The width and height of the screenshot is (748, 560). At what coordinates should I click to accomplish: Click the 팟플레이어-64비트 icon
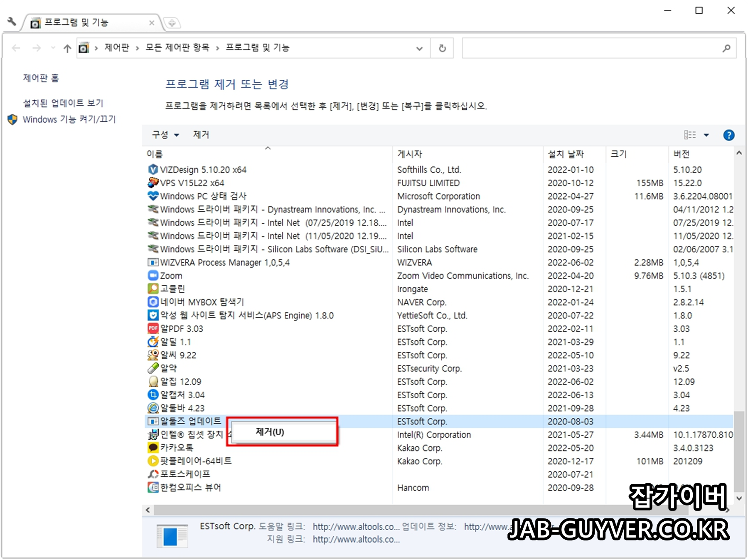point(153,461)
